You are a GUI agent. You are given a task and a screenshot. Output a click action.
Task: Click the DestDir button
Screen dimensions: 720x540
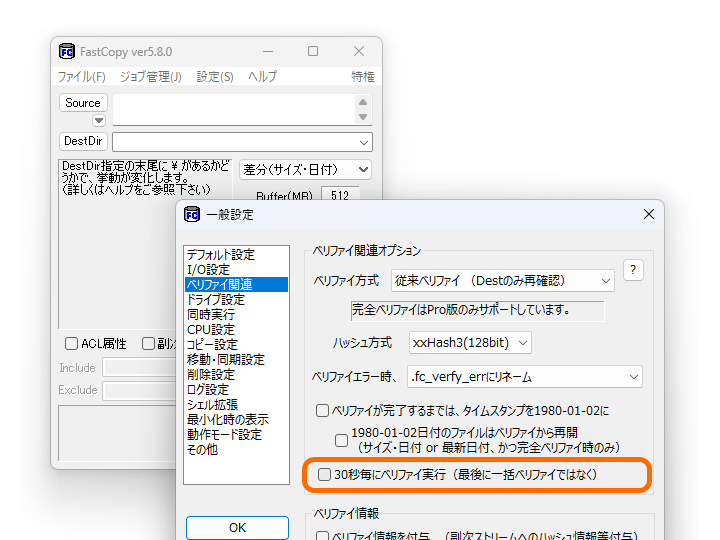83,141
